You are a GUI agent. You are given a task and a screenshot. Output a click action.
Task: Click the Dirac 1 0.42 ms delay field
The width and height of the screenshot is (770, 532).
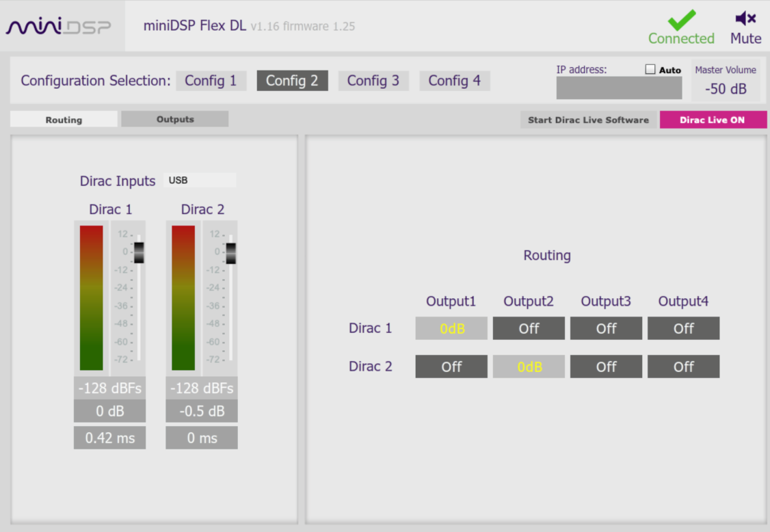point(109,437)
